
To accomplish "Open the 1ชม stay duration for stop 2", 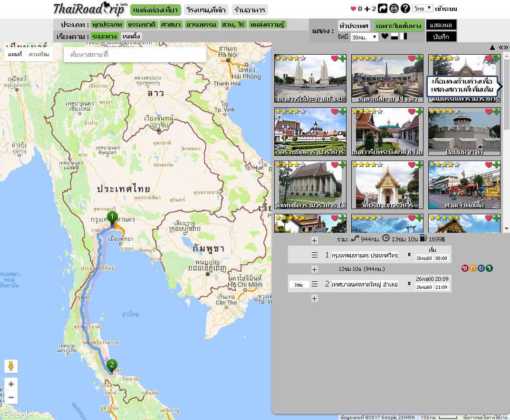I will (x=298, y=285).
